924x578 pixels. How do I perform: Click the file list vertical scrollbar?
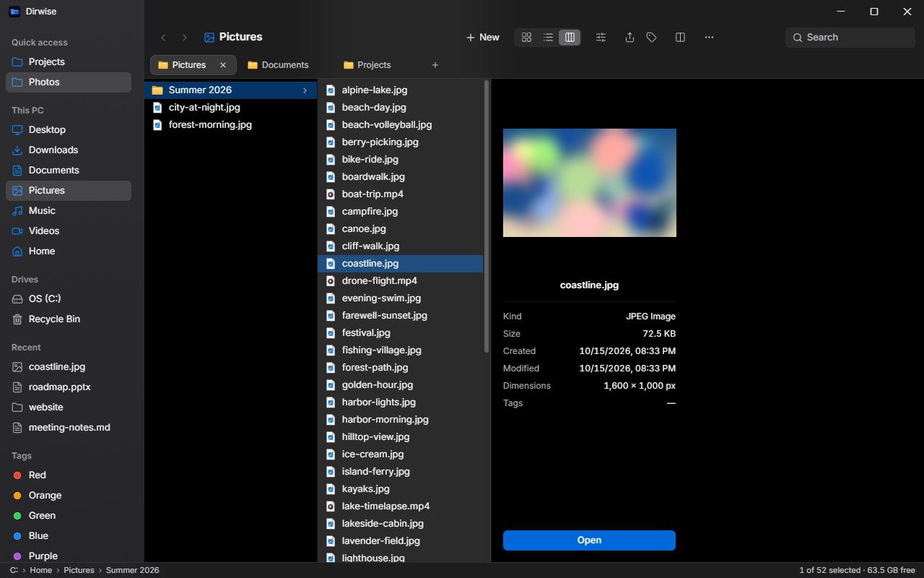pyautogui.click(x=487, y=217)
